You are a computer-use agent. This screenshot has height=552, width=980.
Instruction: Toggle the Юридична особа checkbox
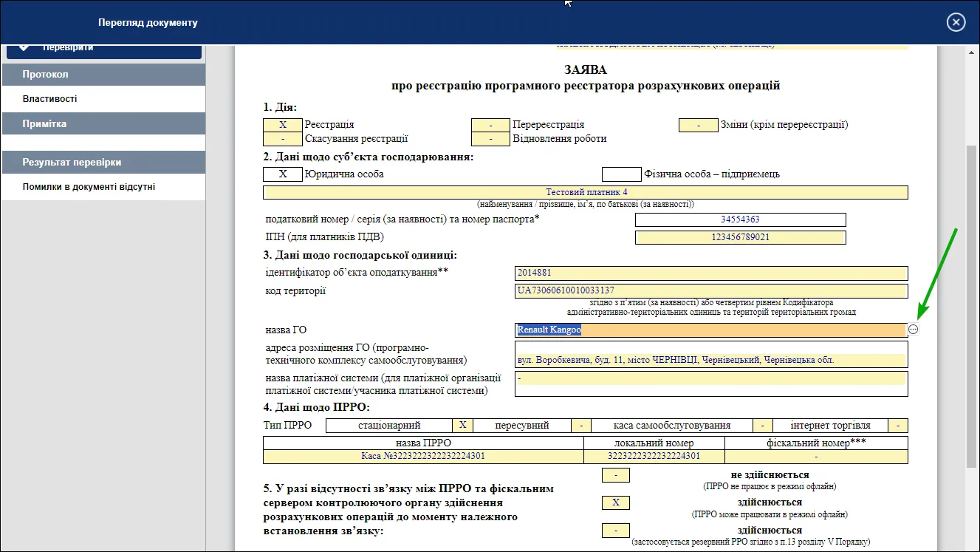(283, 174)
